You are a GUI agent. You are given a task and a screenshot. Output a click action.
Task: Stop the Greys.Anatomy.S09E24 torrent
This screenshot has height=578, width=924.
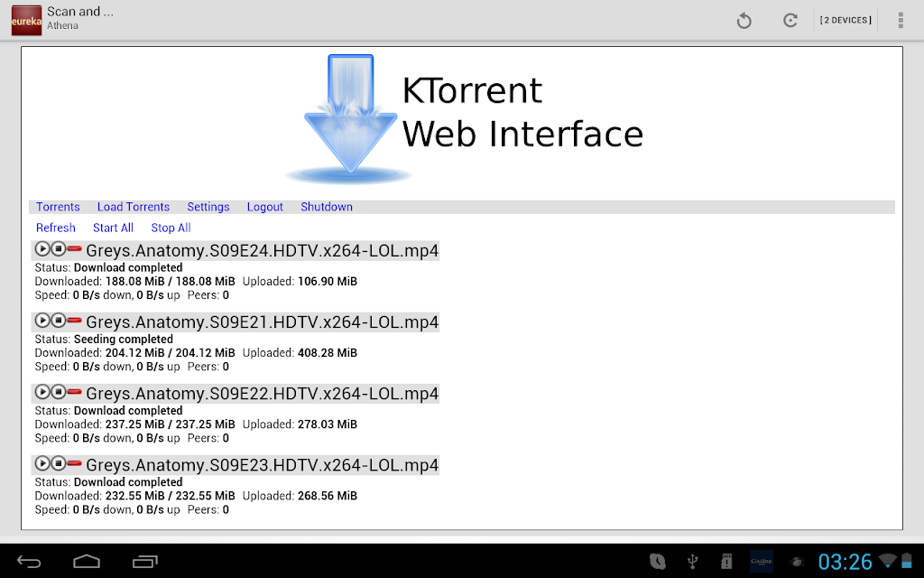click(59, 249)
